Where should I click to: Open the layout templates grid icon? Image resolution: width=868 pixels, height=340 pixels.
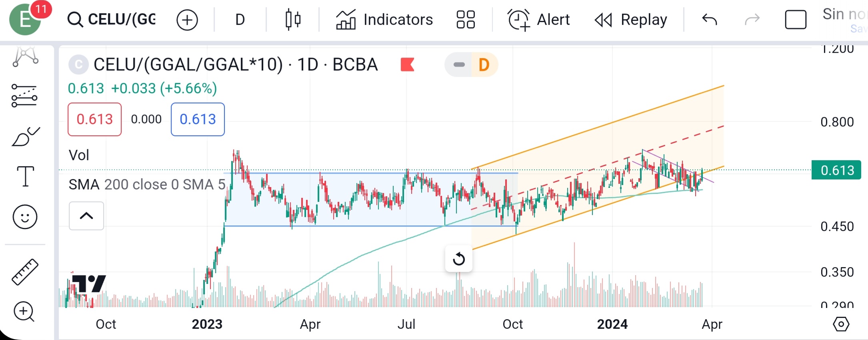(466, 20)
